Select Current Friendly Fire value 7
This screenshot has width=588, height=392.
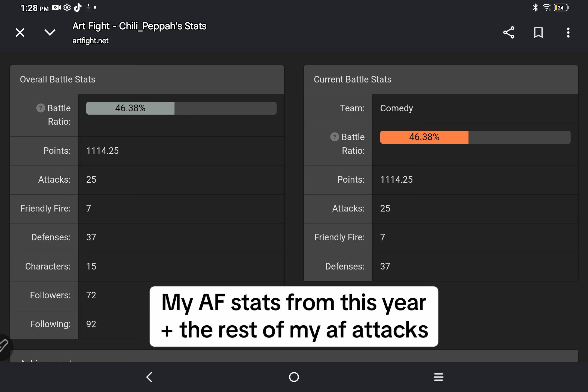(383, 237)
